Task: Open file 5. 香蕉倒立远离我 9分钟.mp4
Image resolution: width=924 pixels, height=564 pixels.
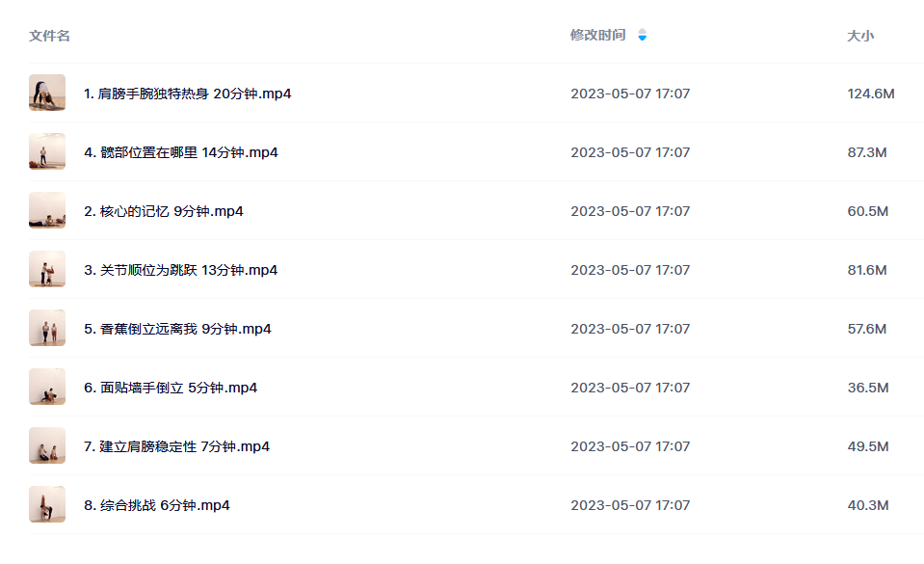Action: click(177, 329)
